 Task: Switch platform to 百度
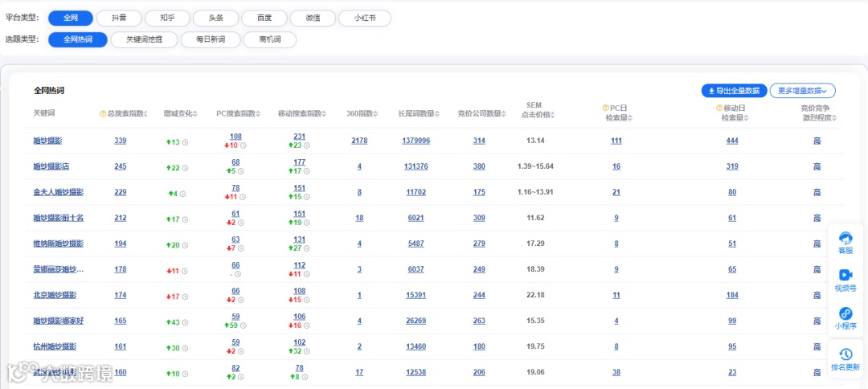click(264, 18)
